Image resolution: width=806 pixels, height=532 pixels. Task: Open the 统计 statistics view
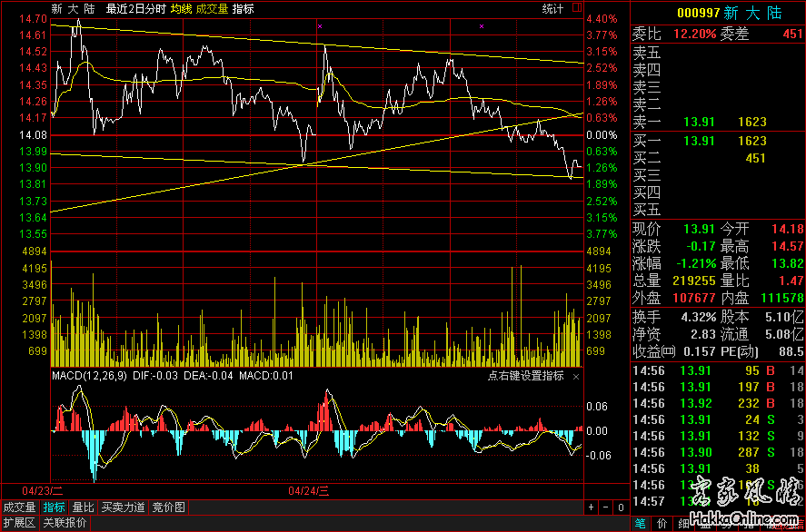552,8
